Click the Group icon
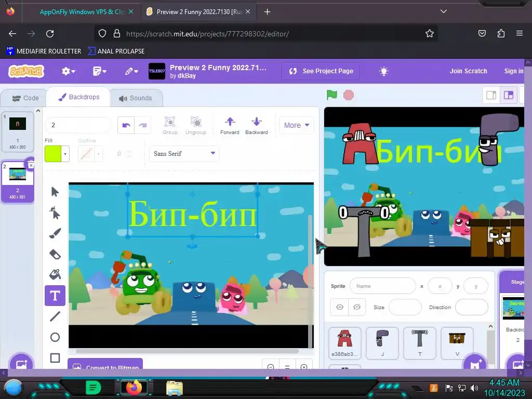Image resolution: width=532 pixels, height=399 pixels. (x=170, y=126)
